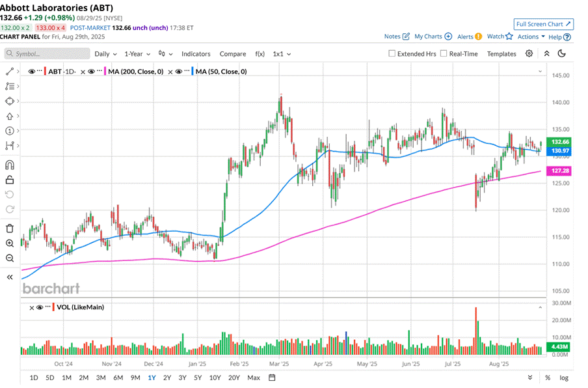Viewport: 588px width, 388px height.
Task: Click the Notes edit icon
Action: click(x=406, y=36)
